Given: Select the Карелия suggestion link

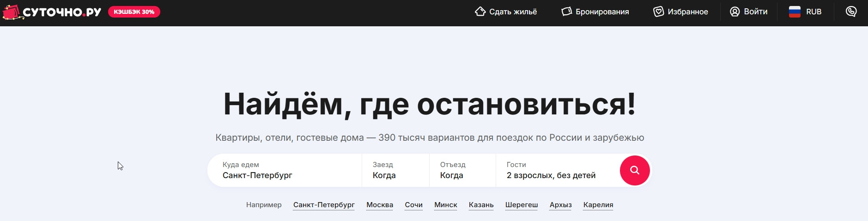Looking at the screenshot, I should tap(598, 205).
